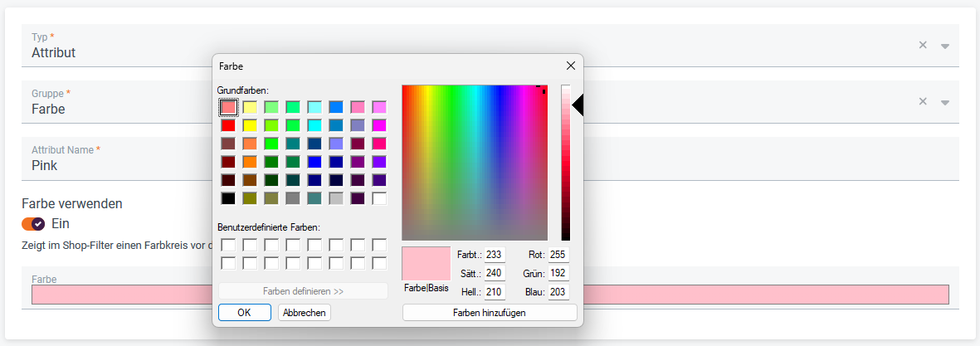Click the Hell. value field showing 210
This screenshot has width=980, height=346.
pos(495,292)
